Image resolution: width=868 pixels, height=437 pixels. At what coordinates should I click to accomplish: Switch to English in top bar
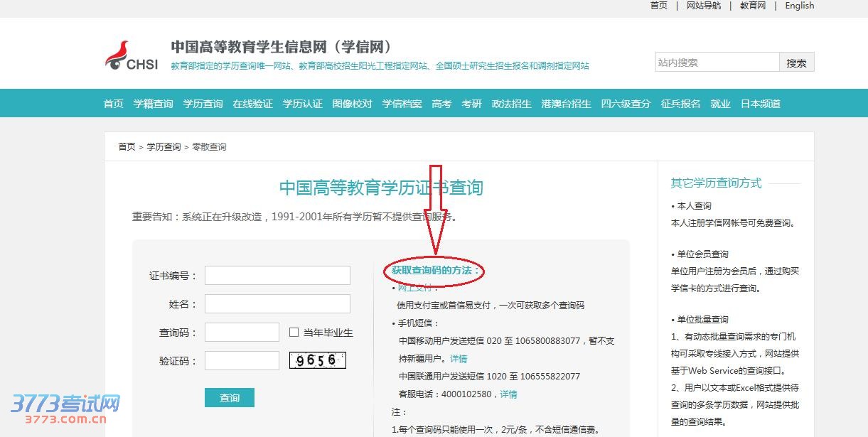click(x=799, y=6)
